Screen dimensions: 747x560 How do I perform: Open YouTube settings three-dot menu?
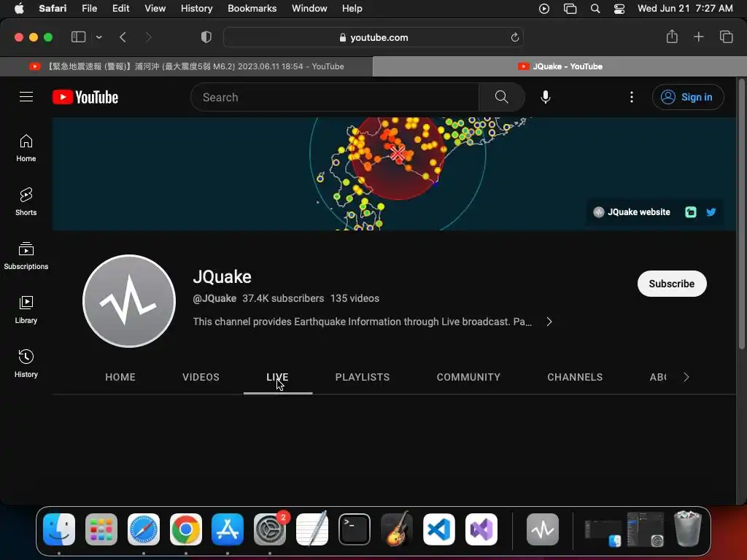click(x=632, y=97)
